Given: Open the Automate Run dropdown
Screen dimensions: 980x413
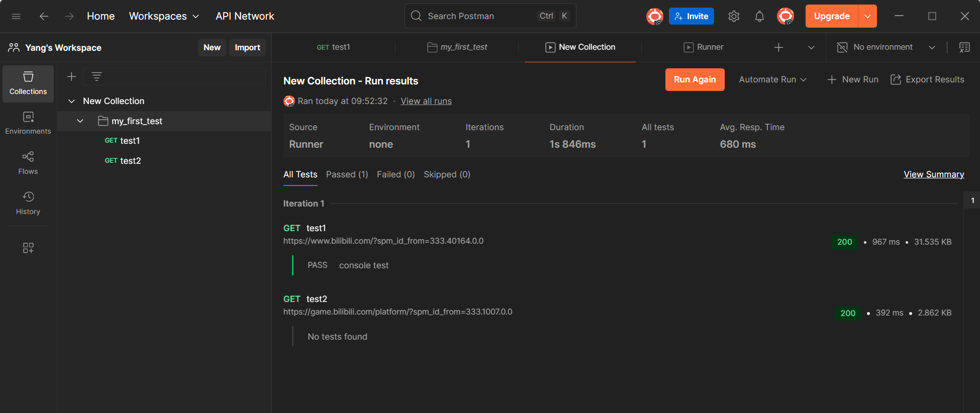Looking at the screenshot, I should point(772,79).
